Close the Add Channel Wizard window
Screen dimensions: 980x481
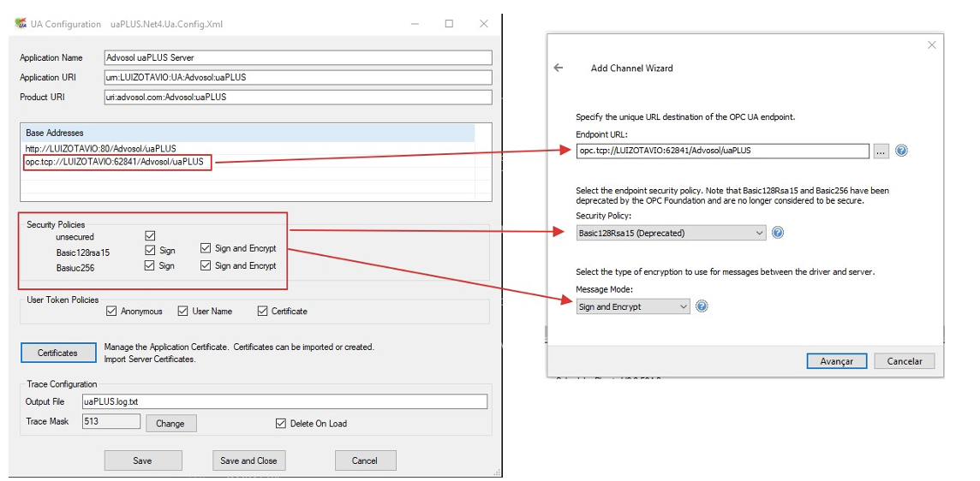931,45
